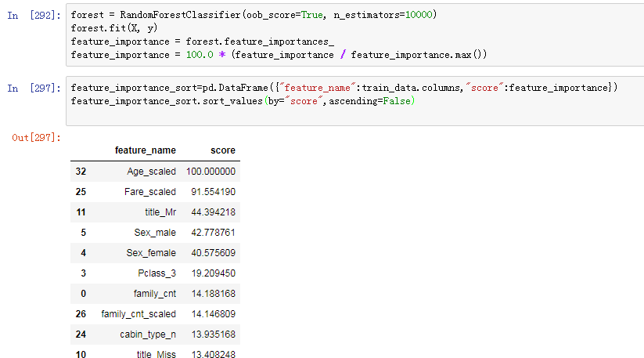Click the score column header
Screen dimensions: 644x358
click(x=223, y=150)
